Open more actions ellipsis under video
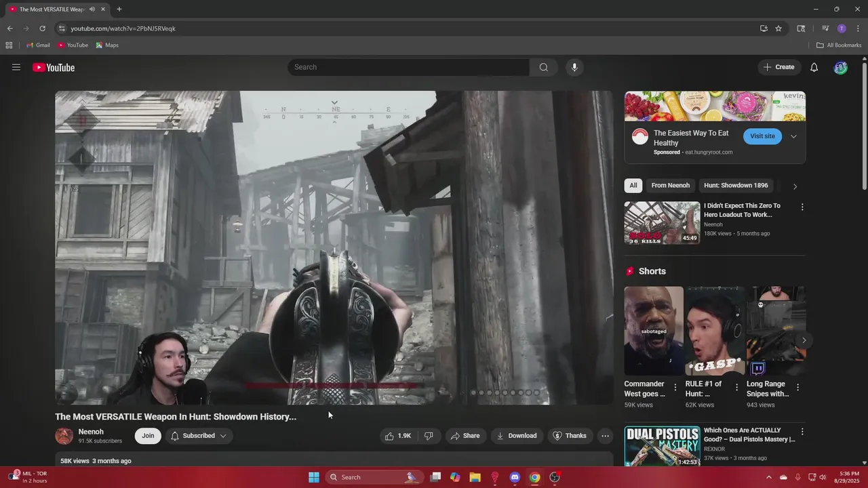 click(606, 436)
